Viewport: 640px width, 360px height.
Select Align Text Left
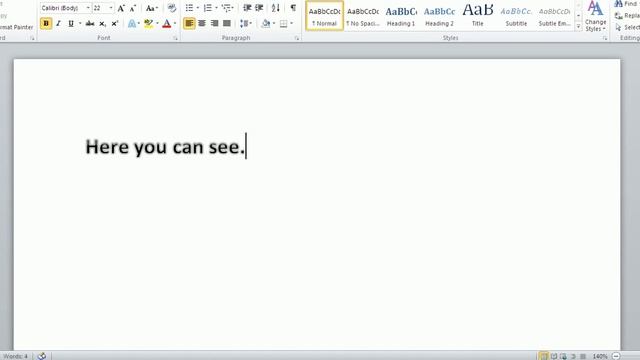(189, 24)
